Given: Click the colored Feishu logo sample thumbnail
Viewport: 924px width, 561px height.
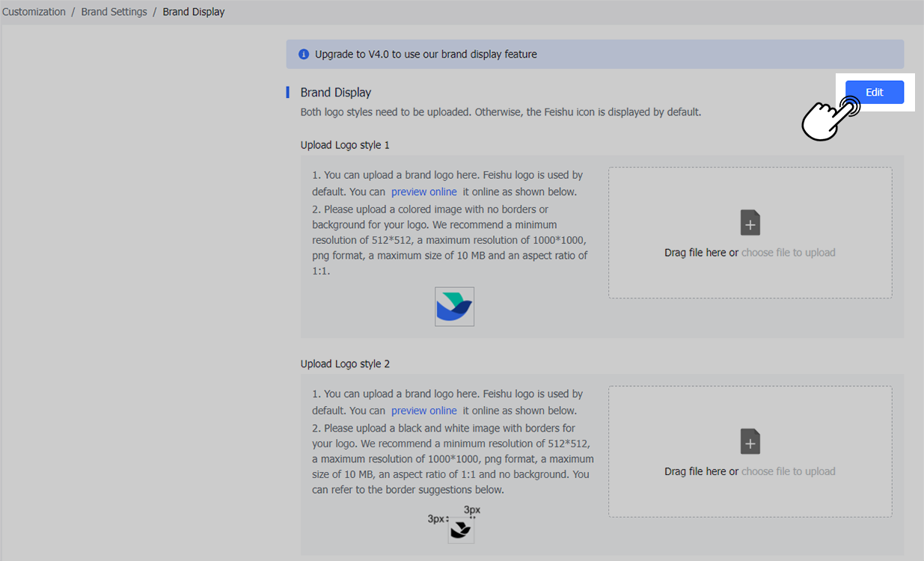Looking at the screenshot, I should [454, 307].
